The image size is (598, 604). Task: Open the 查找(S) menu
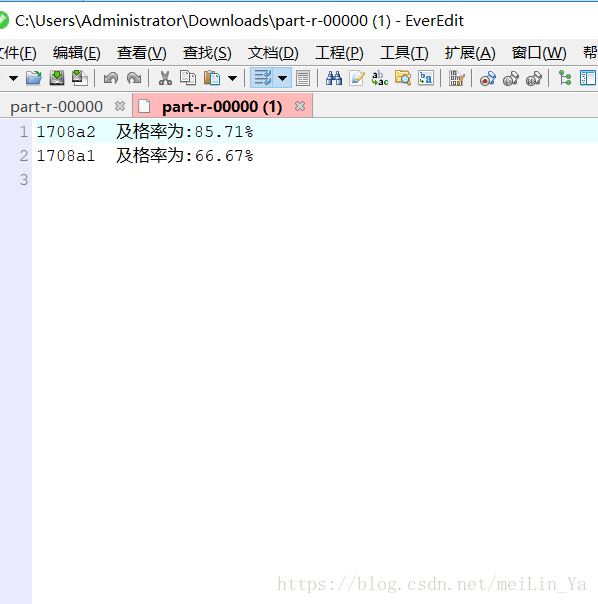coord(207,53)
